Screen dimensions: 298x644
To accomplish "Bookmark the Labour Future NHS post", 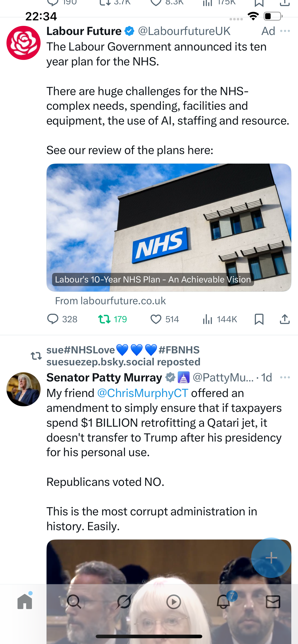I will click(x=259, y=319).
